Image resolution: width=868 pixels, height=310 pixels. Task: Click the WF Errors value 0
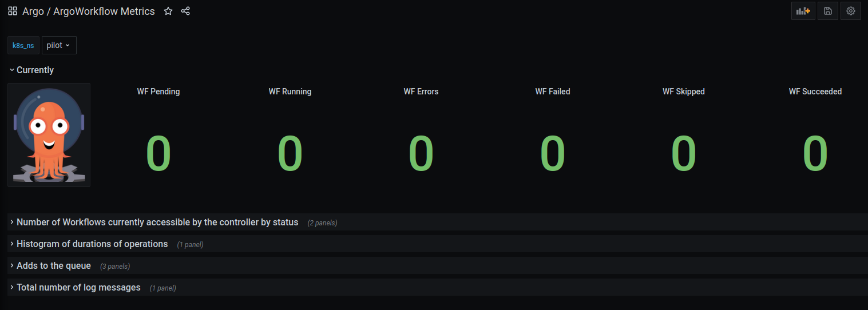click(421, 153)
